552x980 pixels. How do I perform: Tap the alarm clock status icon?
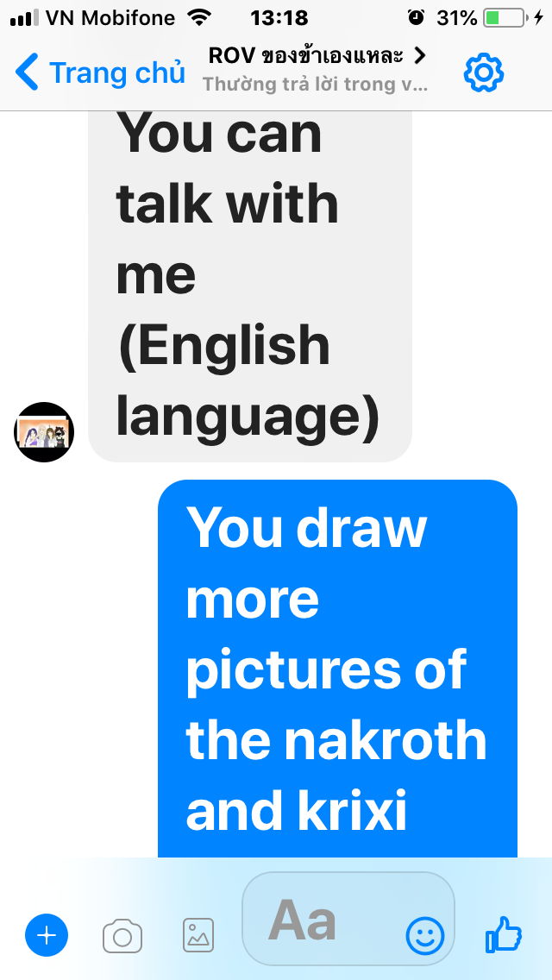(x=415, y=17)
